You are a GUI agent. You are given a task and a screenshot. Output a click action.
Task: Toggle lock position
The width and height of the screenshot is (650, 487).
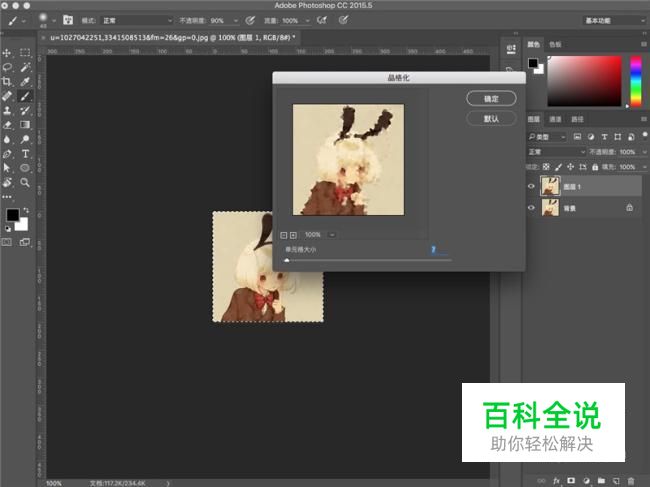(x=570, y=167)
